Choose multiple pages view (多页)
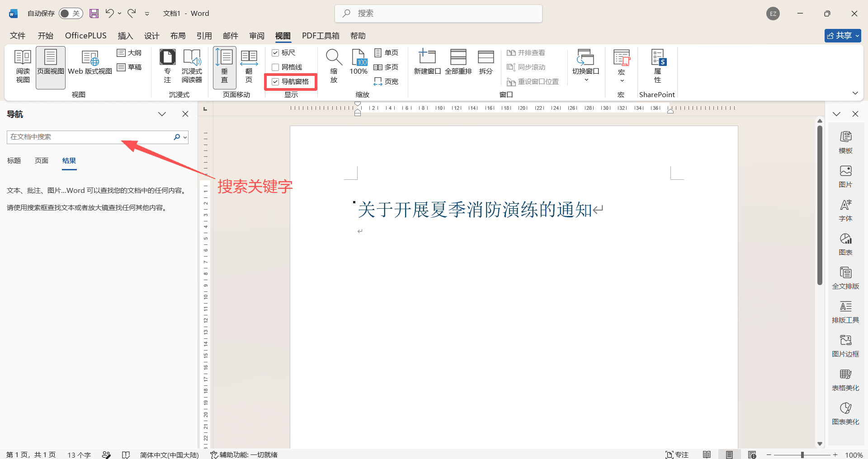Image resolution: width=868 pixels, height=459 pixels. pos(387,67)
